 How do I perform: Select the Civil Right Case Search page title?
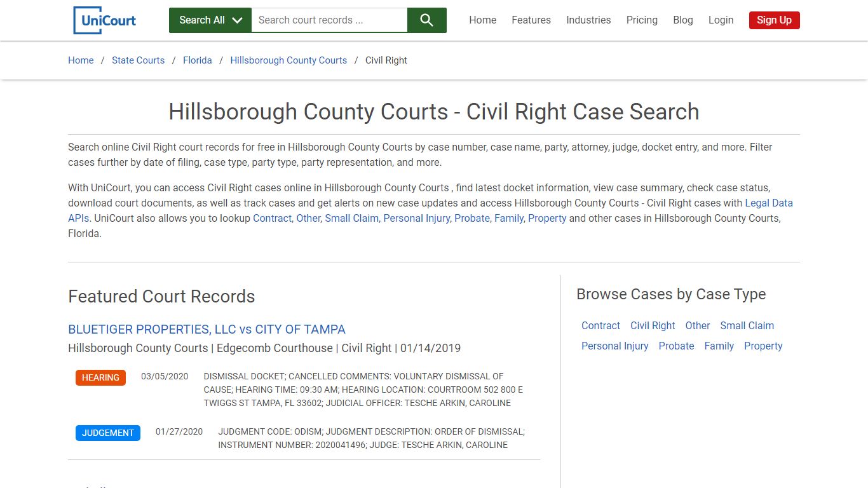pyautogui.click(x=434, y=112)
